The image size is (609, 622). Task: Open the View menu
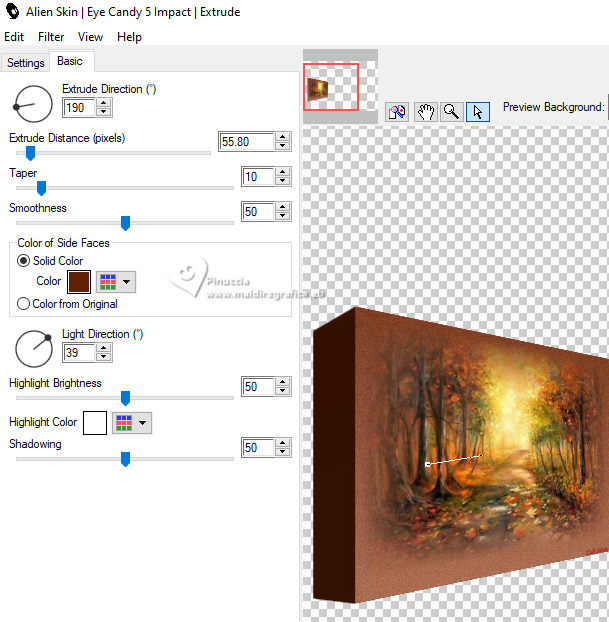[x=90, y=37]
